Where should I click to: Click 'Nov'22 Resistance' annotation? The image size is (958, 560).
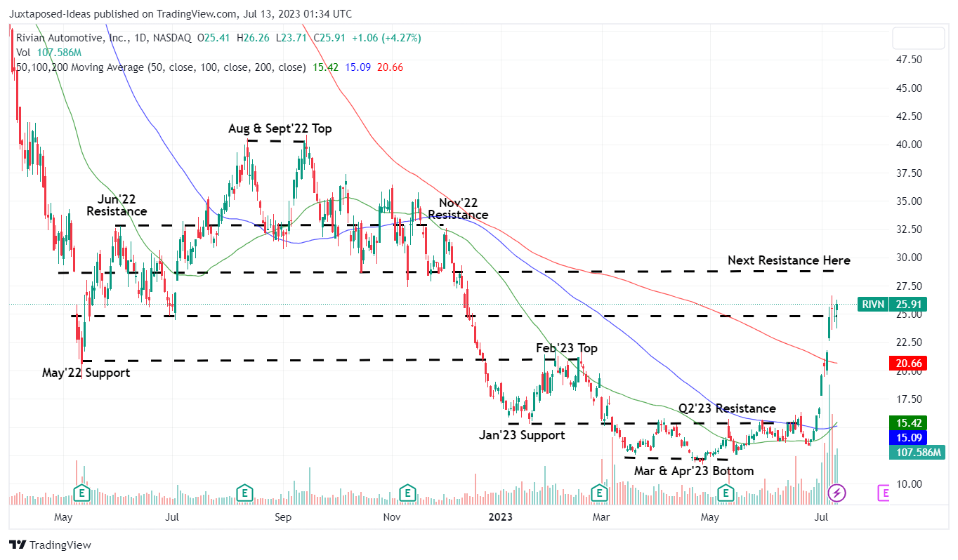tap(458, 208)
